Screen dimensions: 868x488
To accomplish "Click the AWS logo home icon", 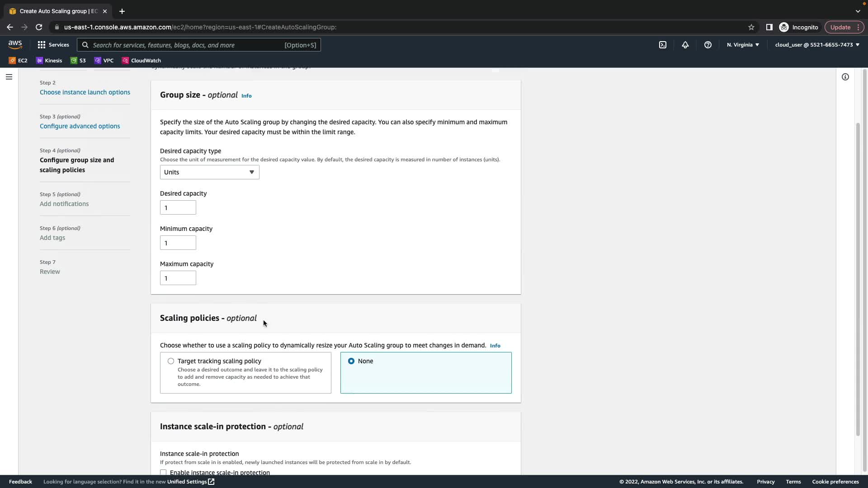I will [x=15, y=44].
